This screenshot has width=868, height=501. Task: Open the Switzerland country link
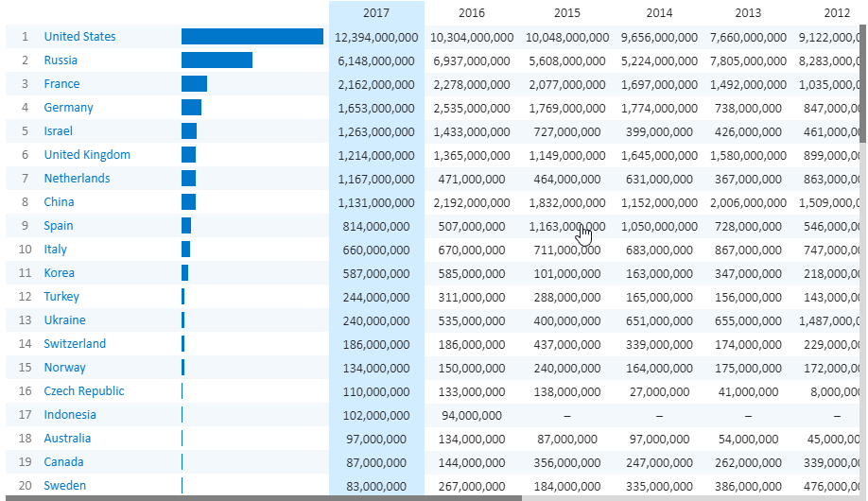tap(75, 344)
